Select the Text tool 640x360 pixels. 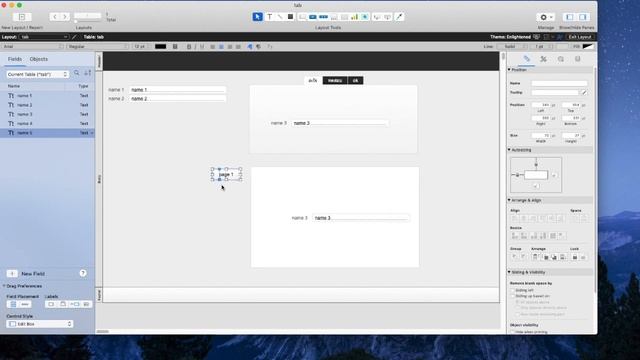pos(269,17)
